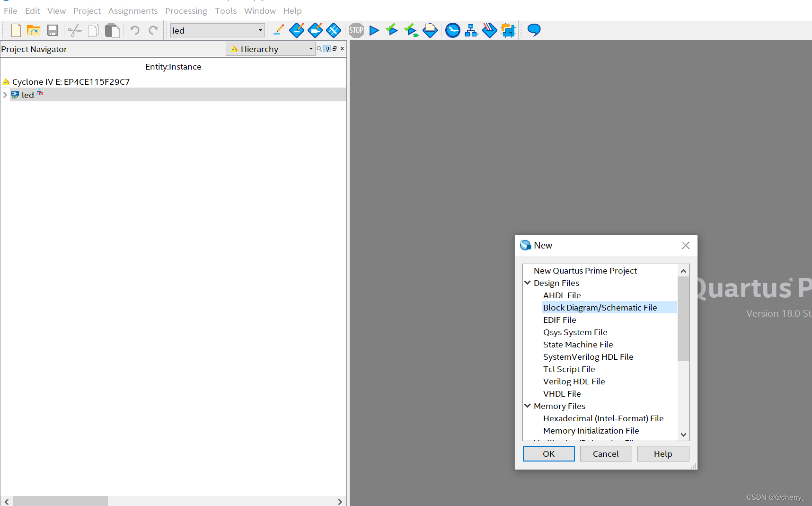Start Compilation with blue play icon

374,30
